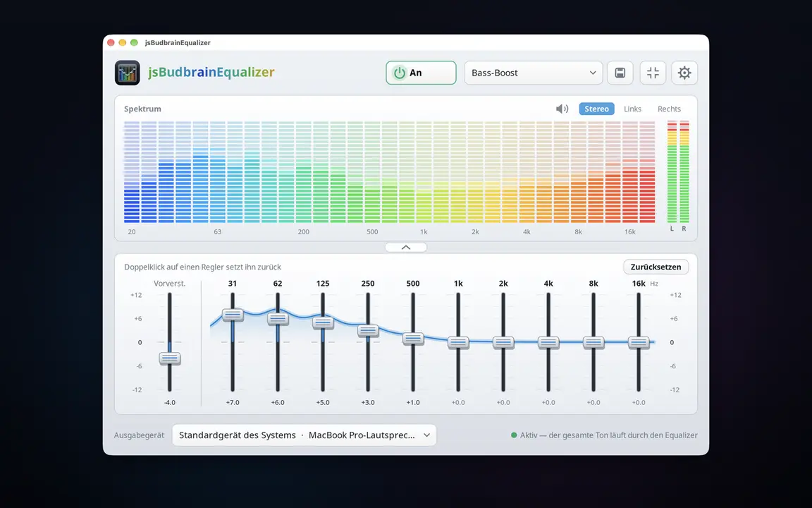Click the save preset floppy disk icon
The image size is (812, 508).
pos(620,73)
